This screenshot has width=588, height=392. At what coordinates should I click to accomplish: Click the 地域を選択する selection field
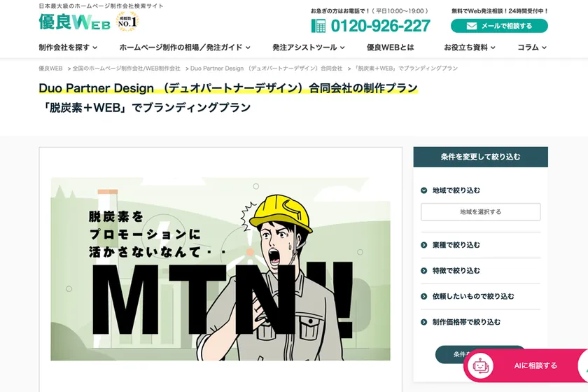click(480, 212)
